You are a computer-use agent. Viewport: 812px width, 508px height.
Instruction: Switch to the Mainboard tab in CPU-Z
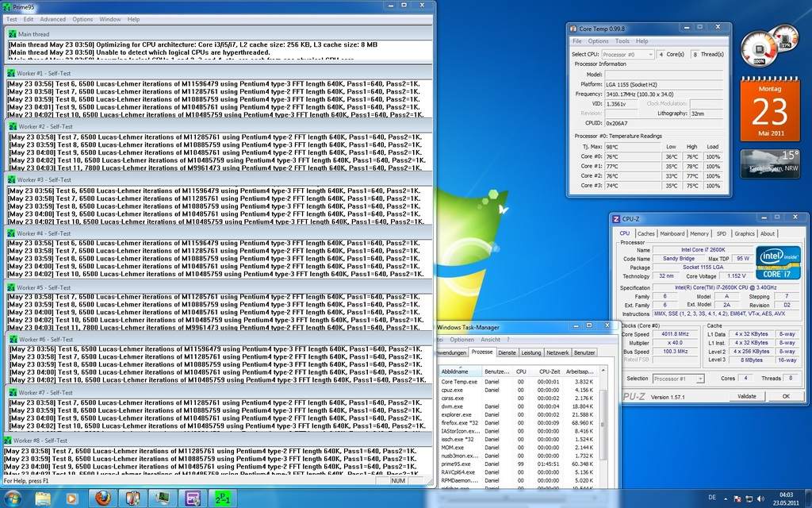[672, 234]
